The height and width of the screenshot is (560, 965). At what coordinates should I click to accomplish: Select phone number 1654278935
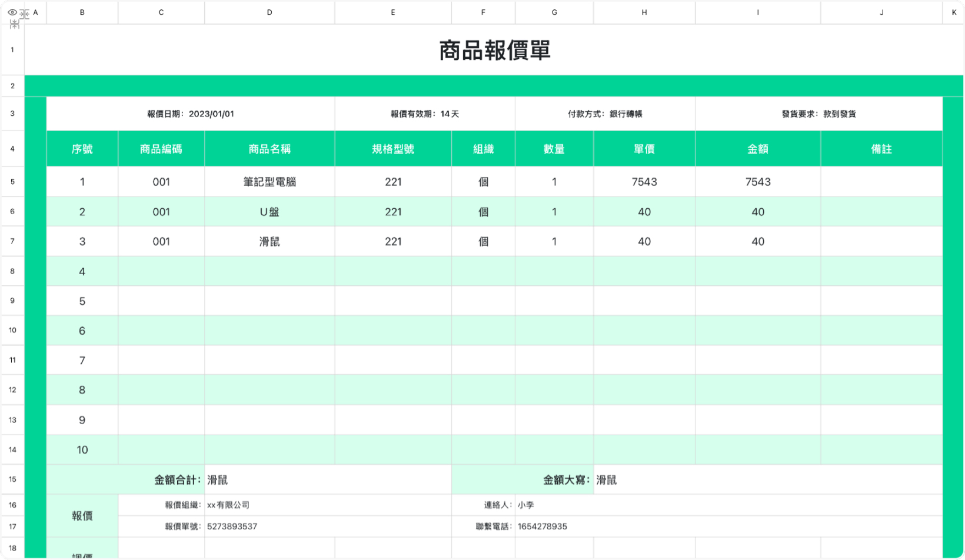[729, 526]
